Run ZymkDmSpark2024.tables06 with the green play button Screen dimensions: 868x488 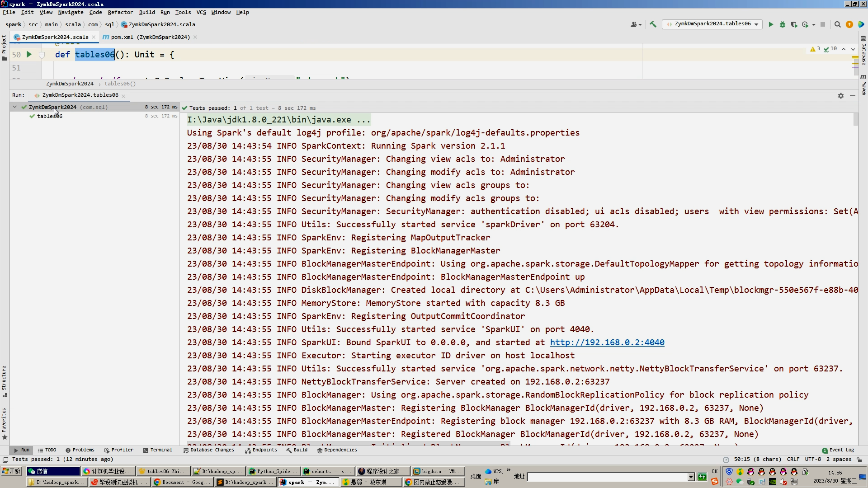771,24
